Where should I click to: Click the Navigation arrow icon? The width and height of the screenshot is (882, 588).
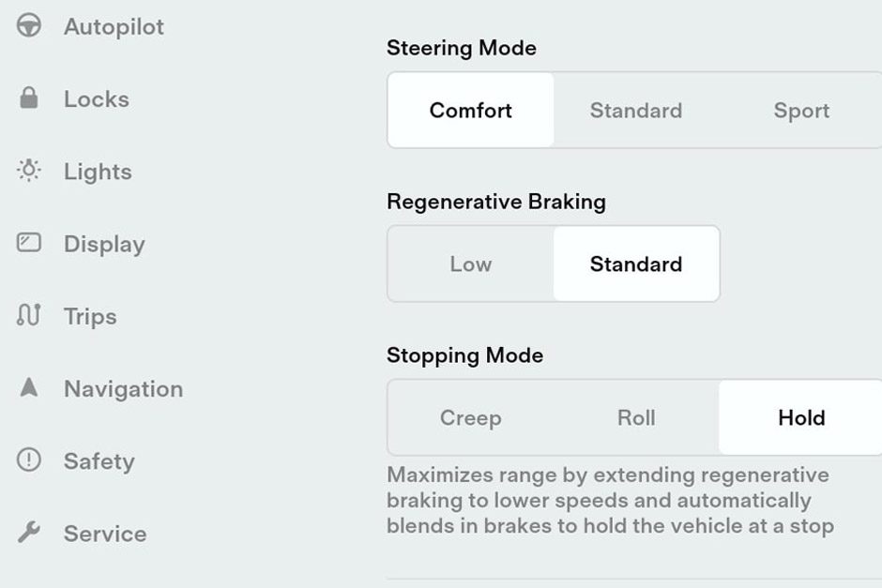[x=31, y=388]
